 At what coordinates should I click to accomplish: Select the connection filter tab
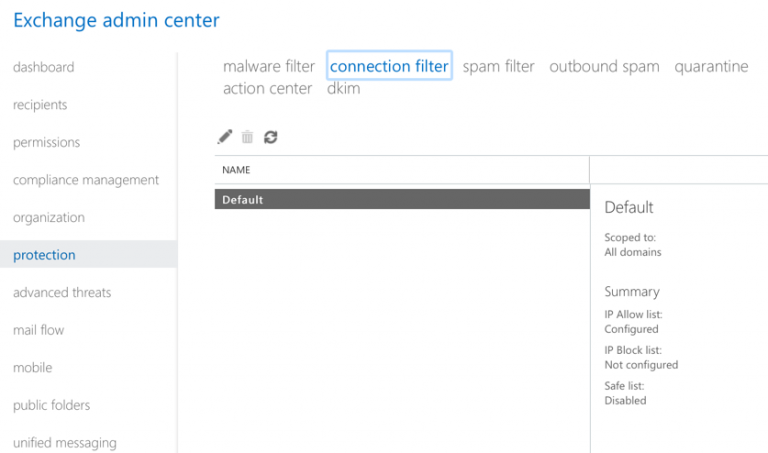coord(389,67)
